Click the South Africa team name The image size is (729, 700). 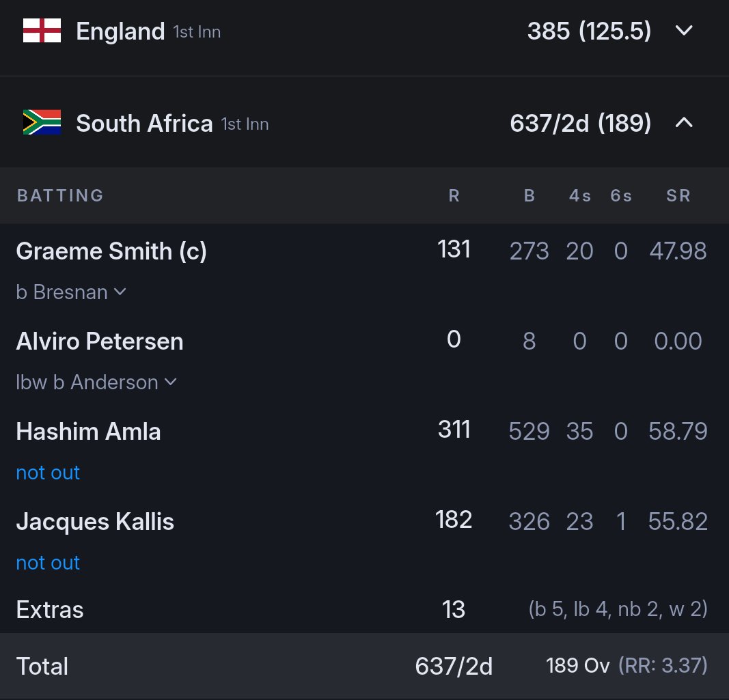pyautogui.click(x=144, y=123)
